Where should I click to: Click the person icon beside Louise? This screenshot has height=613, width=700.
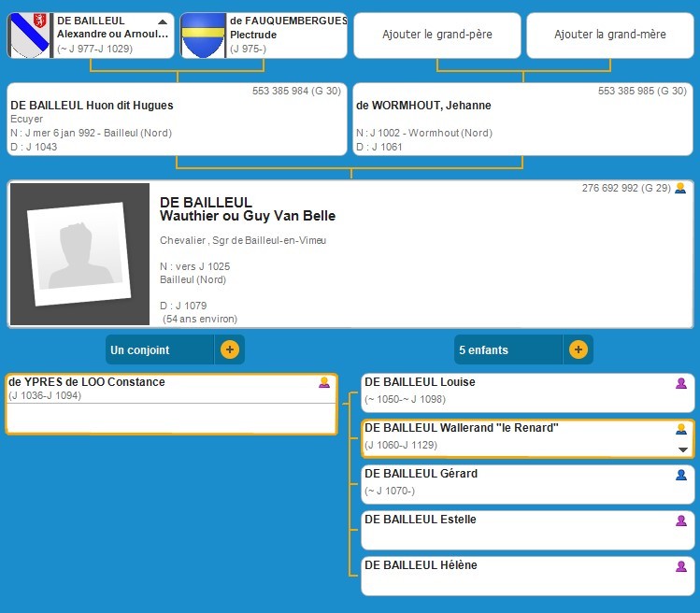[681, 383]
